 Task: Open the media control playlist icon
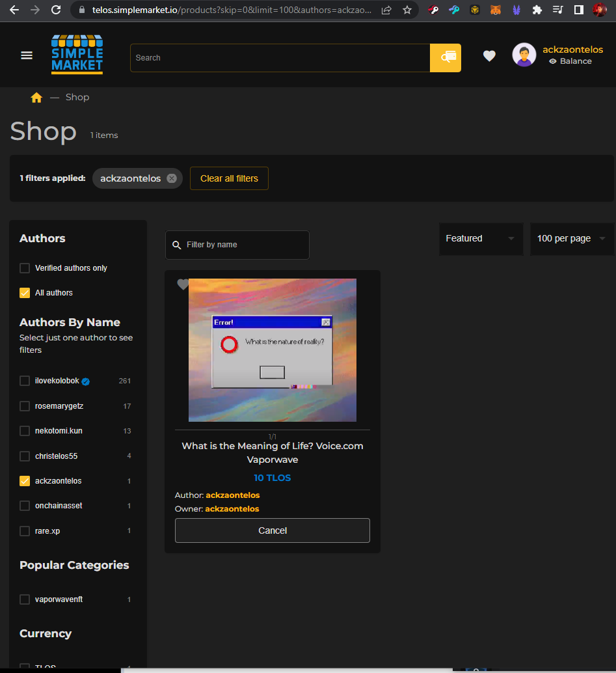point(557,10)
